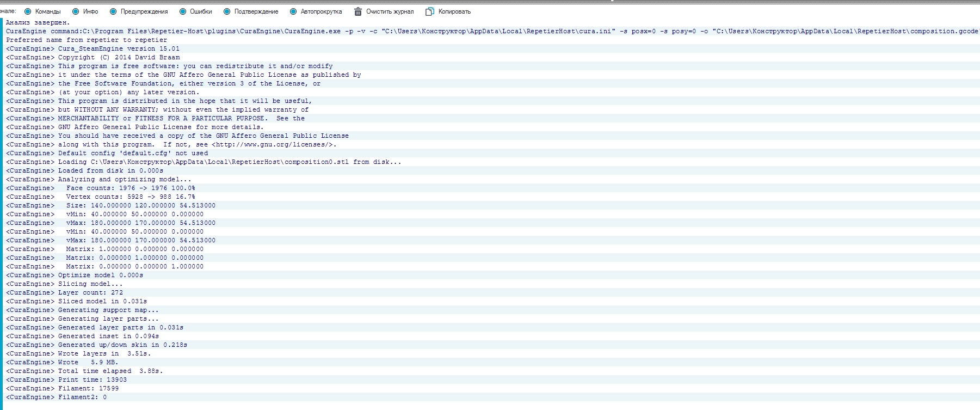The width and height of the screenshot is (980, 410).
Task: Disable the Предупреждения filter
Action: [x=113, y=11]
